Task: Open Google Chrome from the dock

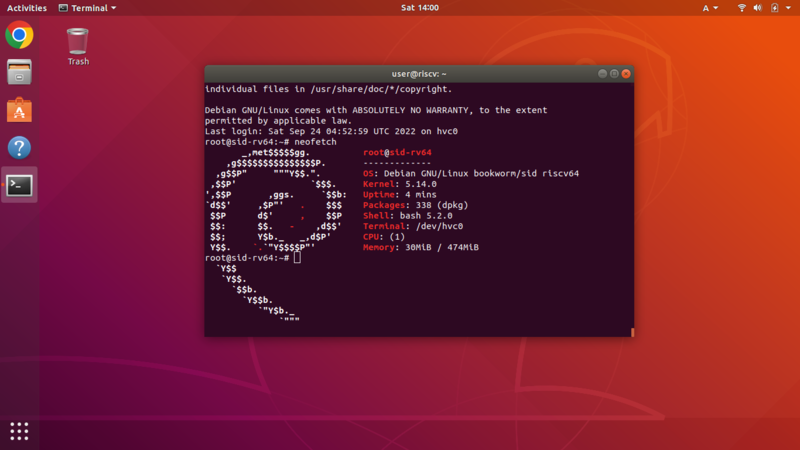Action: [x=19, y=35]
